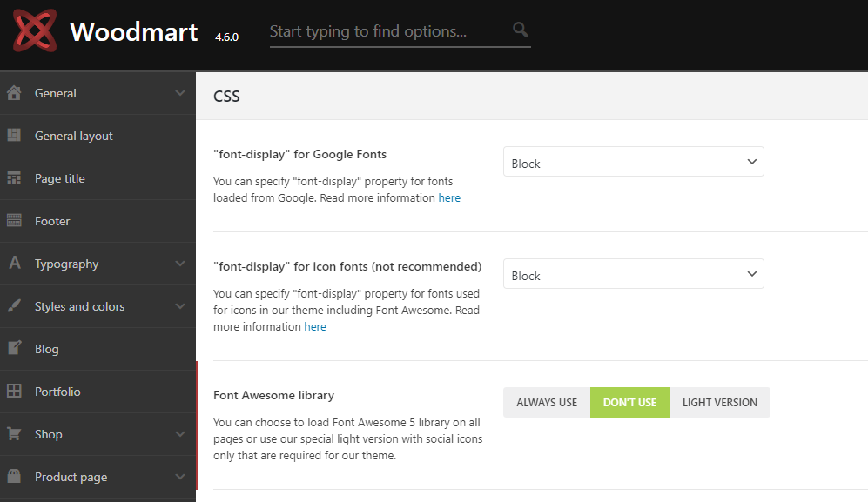Select ALWAYS USE for Font Awesome library
The height and width of the screenshot is (502, 868).
[547, 403]
